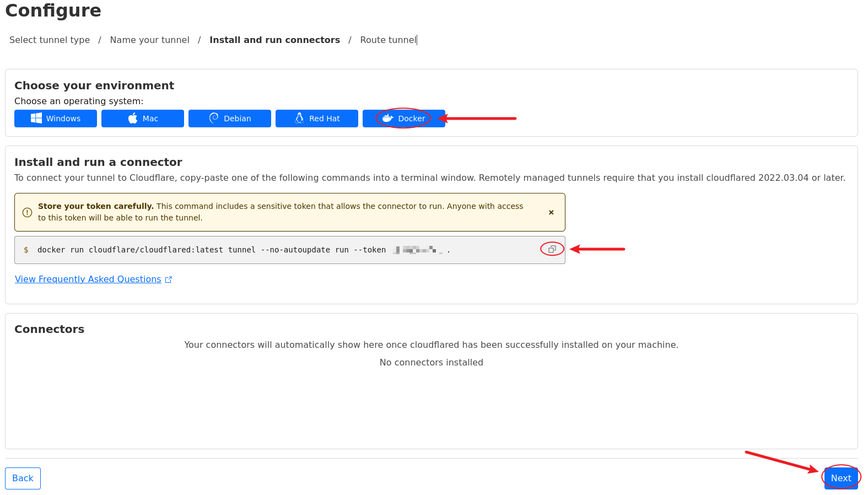The height and width of the screenshot is (495, 868).
Task: Click 'Install and run connectors' breadcrumb step
Action: click(x=274, y=40)
